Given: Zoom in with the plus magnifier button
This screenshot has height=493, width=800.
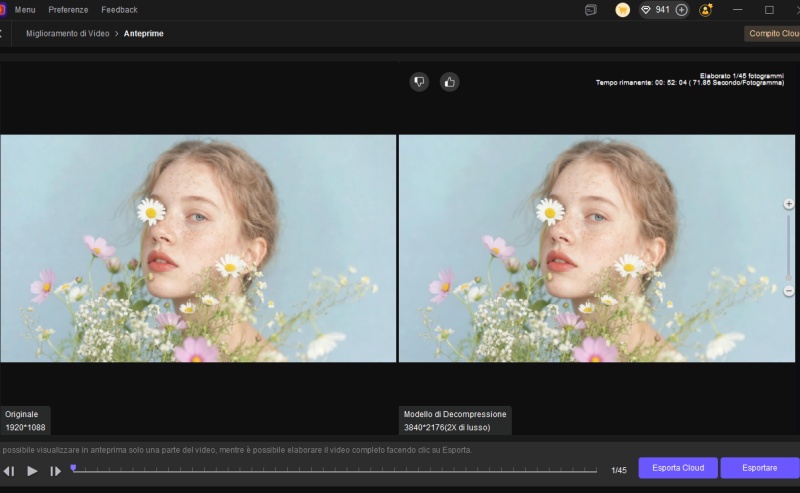Looking at the screenshot, I should [x=789, y=204].
